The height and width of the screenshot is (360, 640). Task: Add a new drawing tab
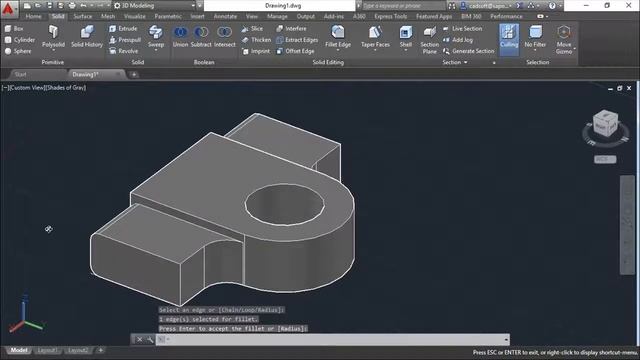tap(134, 74)
